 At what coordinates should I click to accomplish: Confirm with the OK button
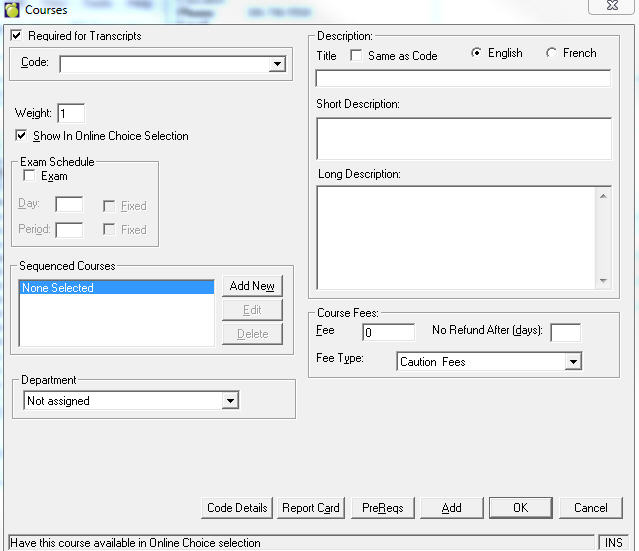tap(520, 508)
